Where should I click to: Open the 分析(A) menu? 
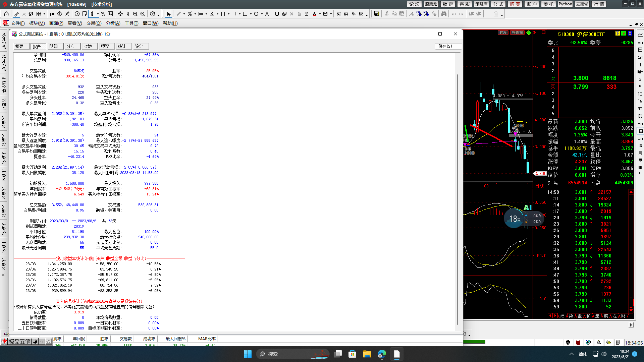[113, 23]
